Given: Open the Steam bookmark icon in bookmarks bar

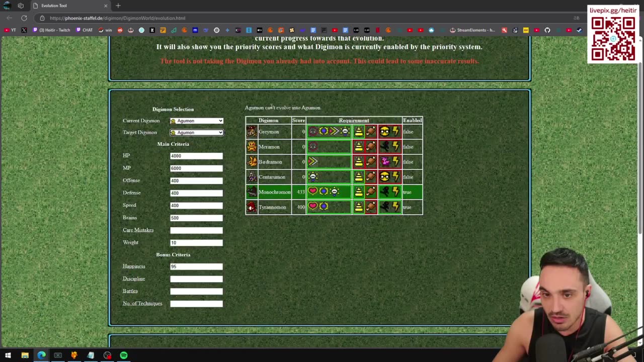Looking at the screenshot, I should (580, 30).
